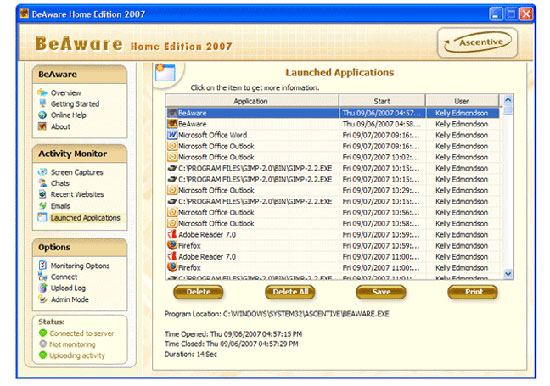Click the Microsoft Office Outlook row at 10:58
Image resolution: width=550 pixels, height=386 pixels.
click(333, 223)
